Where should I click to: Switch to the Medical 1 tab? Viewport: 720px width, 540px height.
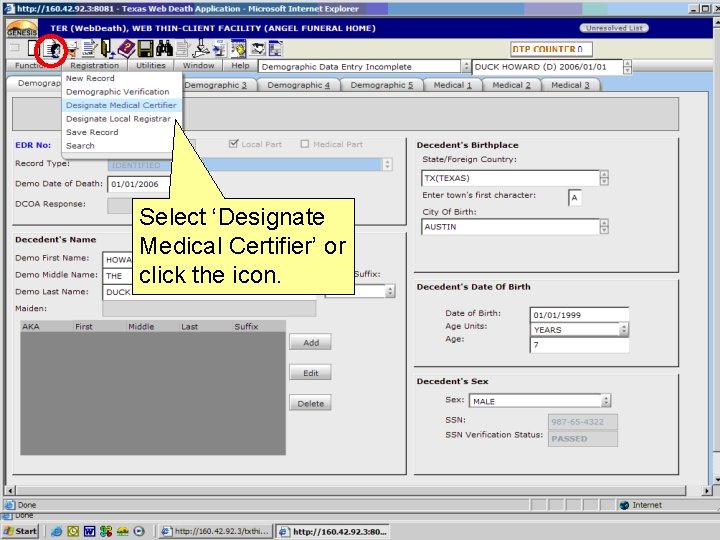pyautogui.click(x=452, y=85)
